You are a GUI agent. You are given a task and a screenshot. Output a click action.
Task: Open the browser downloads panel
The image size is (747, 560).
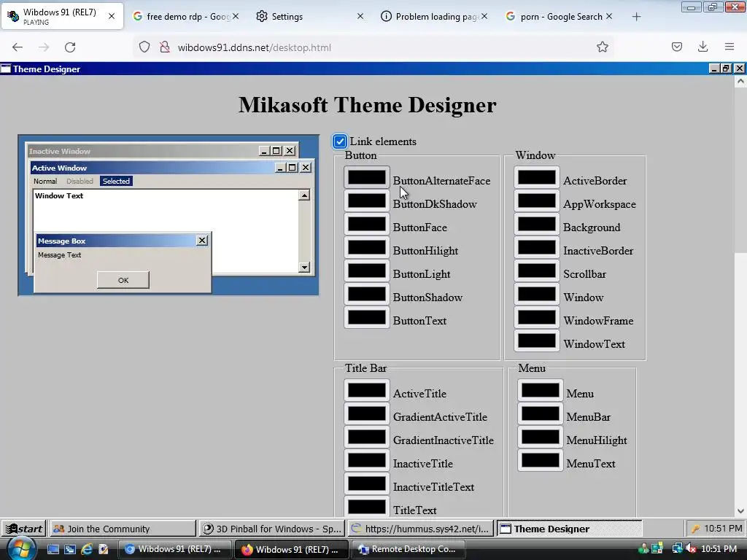703,47
